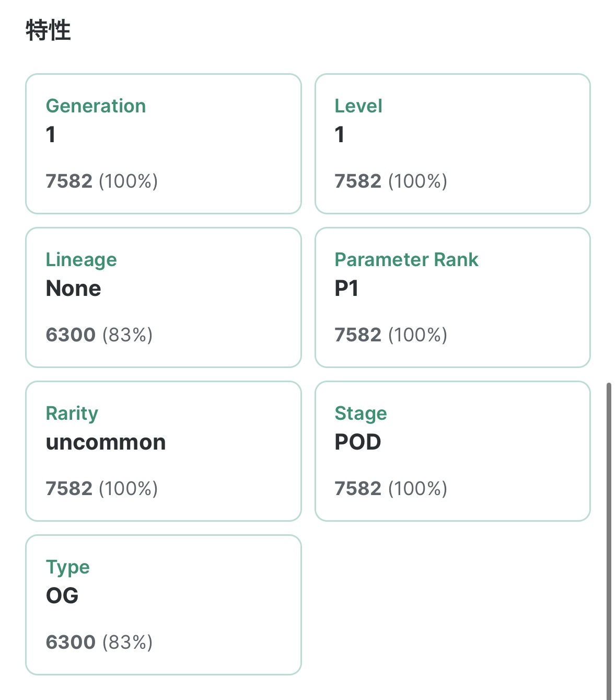Open the Level trait card
This screenshot has height=700, width=616.
tap(452, 144)
